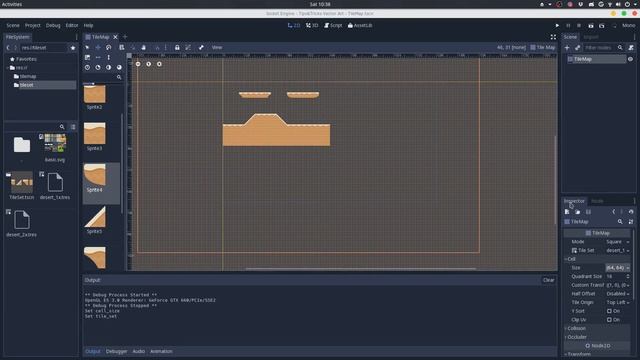
Task: Open Inspector object properties tools icon
Action: (631, 222)
